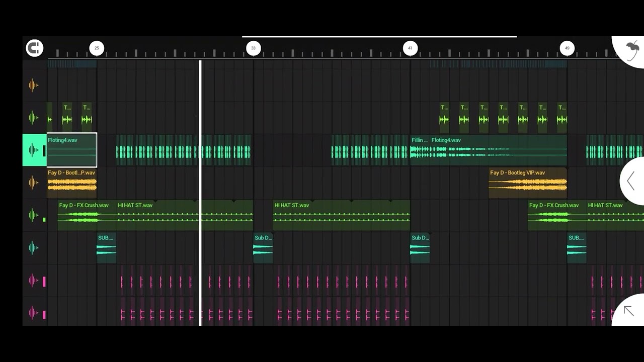Select the Sub D clip starting at bar 33
This screenshot has height=362, width=644.
pos(263,247)
